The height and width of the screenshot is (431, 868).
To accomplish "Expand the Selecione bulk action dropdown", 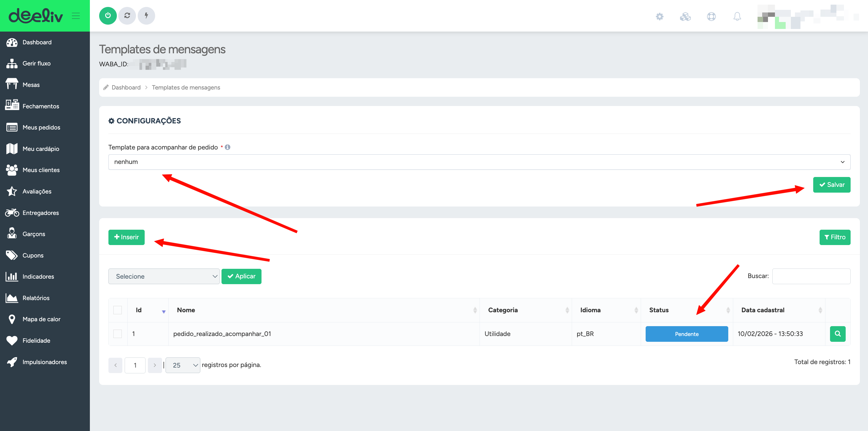I will (164, 276).
